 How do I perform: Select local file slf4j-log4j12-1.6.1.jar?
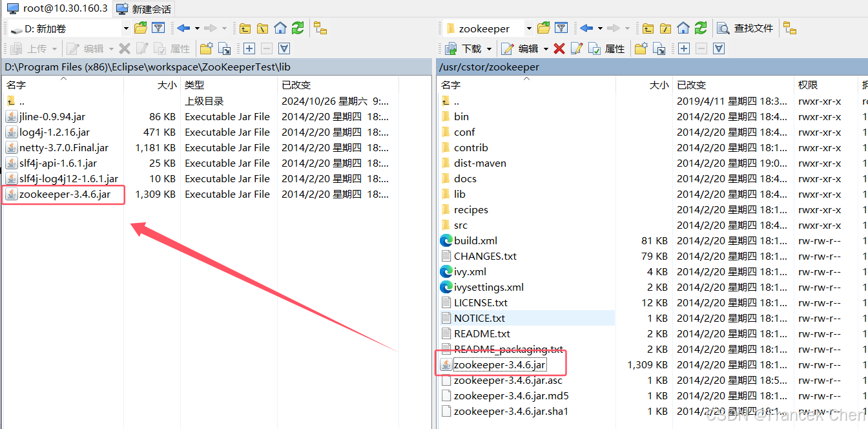tap(68, 179)
